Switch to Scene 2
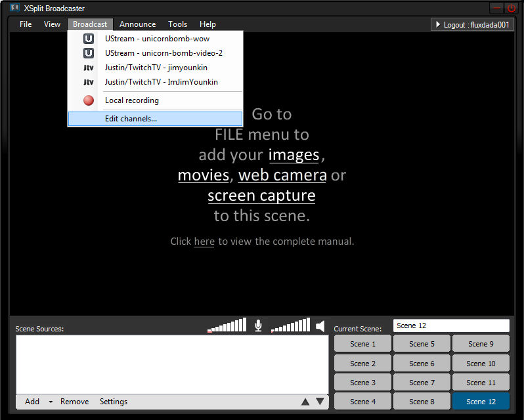The width and height of the screenshot is (524, 420). (x=362, y=364)
